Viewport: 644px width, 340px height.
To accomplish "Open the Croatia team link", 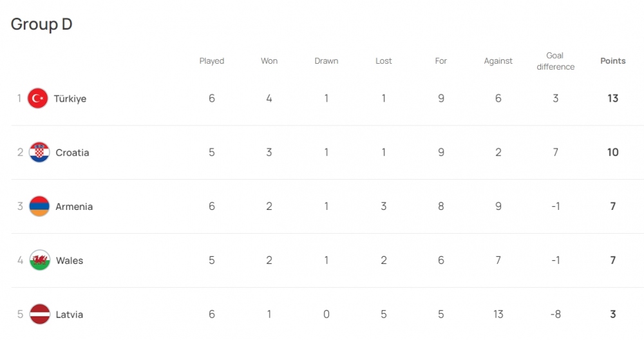I will pos(72,153).
